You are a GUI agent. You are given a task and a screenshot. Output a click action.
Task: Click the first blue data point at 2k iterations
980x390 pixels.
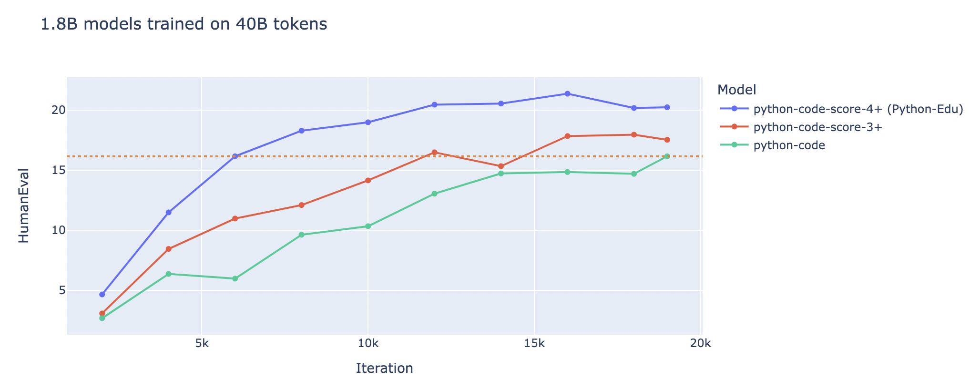point(102,295)
